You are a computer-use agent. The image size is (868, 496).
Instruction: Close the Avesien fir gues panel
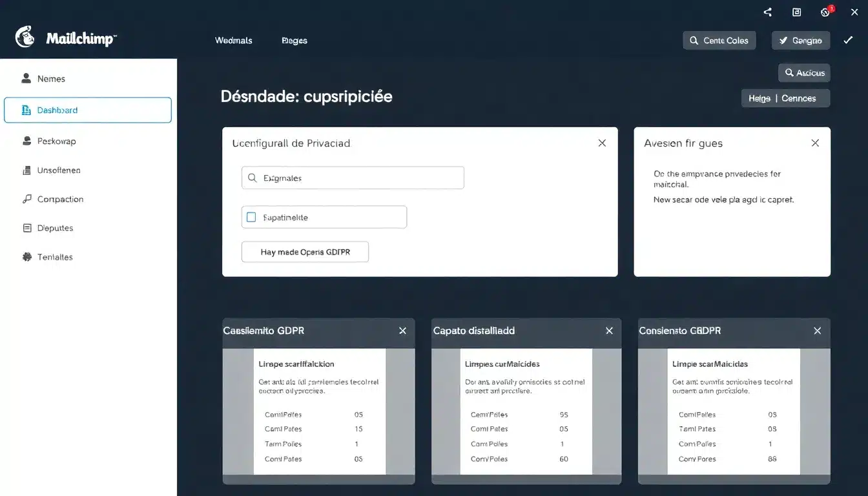click(815, 143)
